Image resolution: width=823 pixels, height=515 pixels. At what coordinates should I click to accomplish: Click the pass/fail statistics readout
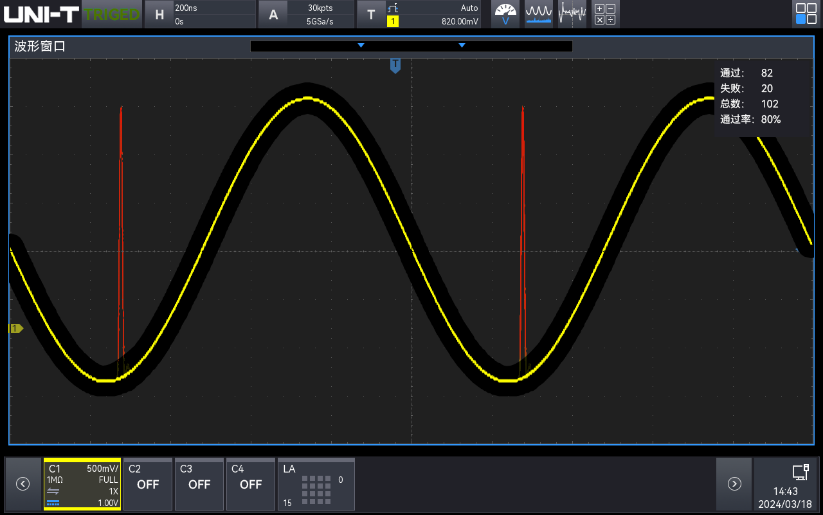point(752,96)
